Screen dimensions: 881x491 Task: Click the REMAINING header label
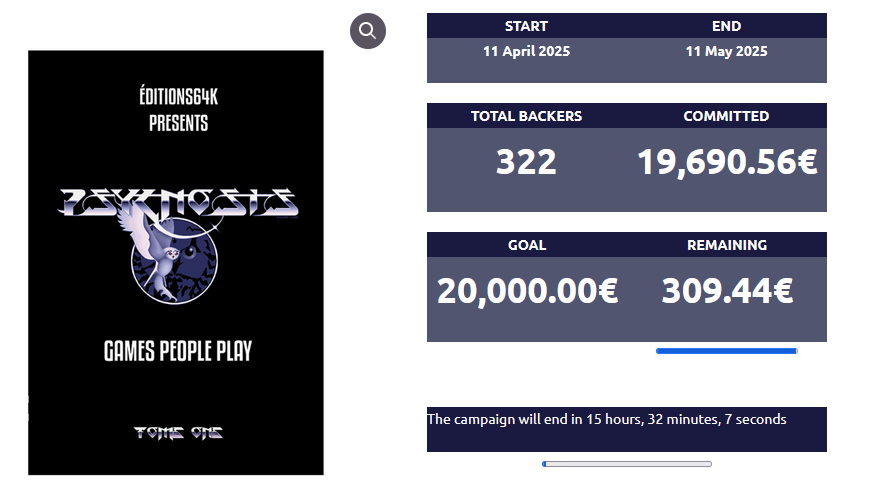pos(727,245)
